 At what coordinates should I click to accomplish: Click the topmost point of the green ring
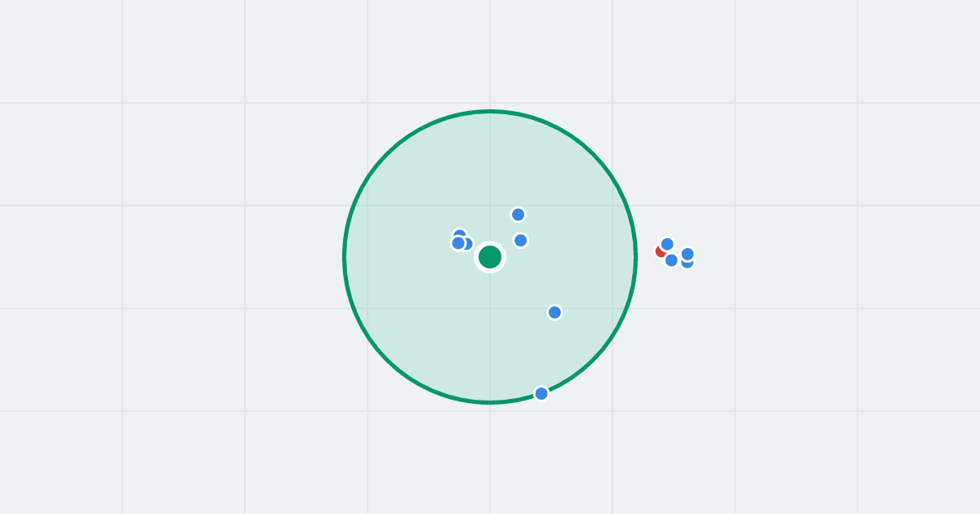(490, 111)
